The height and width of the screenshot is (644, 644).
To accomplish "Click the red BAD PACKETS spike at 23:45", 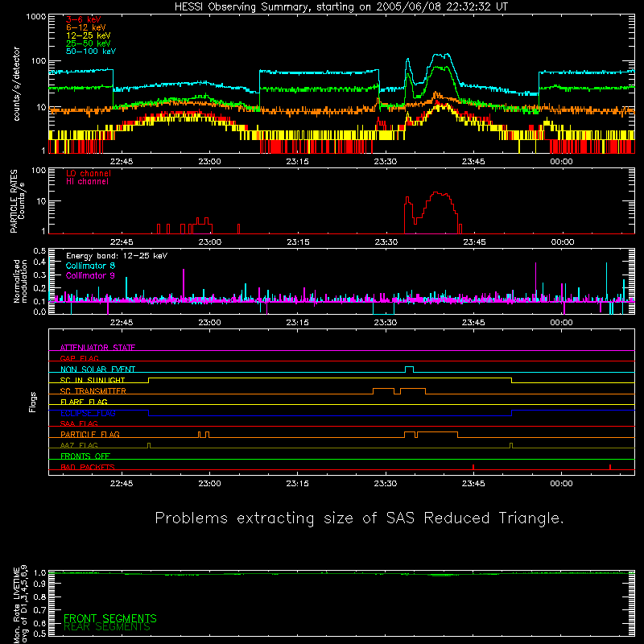I will (473, 467).
